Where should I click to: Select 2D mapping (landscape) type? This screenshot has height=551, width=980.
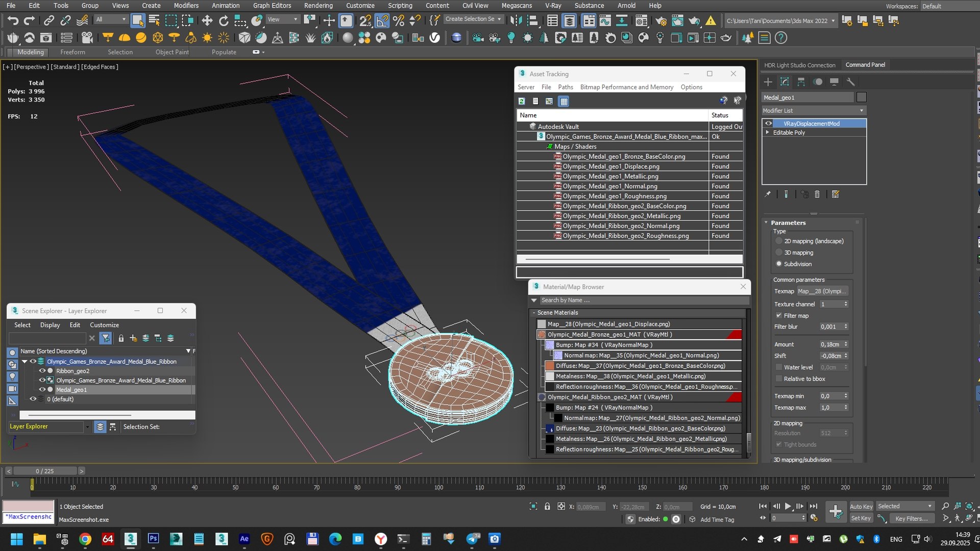coord(779,241)
